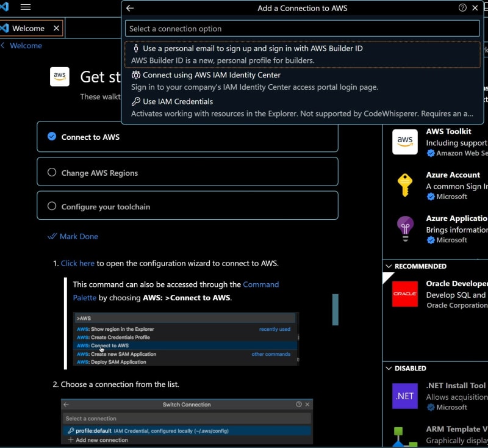
Task: Open the AWS Toolkit extension entry
Action: click(x=436, y=142)
